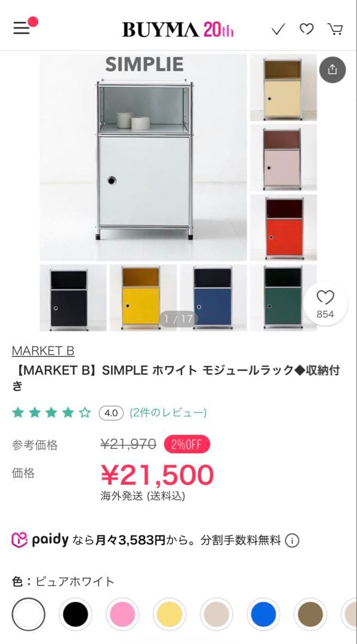Click the red cabinet thumbnail on the right

[x=284, y=227]
